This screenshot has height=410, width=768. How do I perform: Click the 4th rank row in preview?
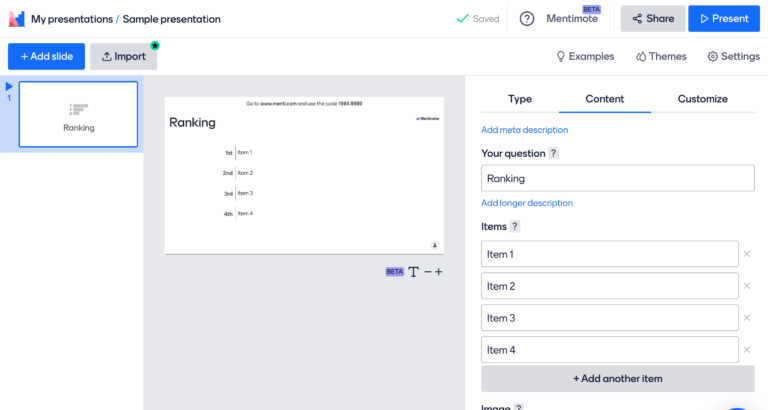(x=239, y=214)
